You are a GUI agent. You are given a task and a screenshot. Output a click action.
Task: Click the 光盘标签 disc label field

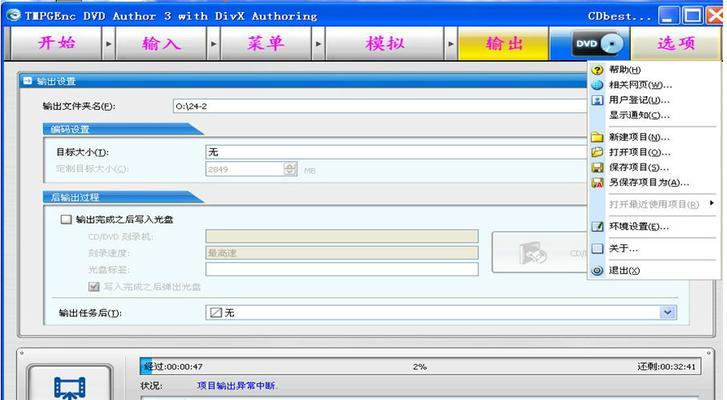point(342,269)
